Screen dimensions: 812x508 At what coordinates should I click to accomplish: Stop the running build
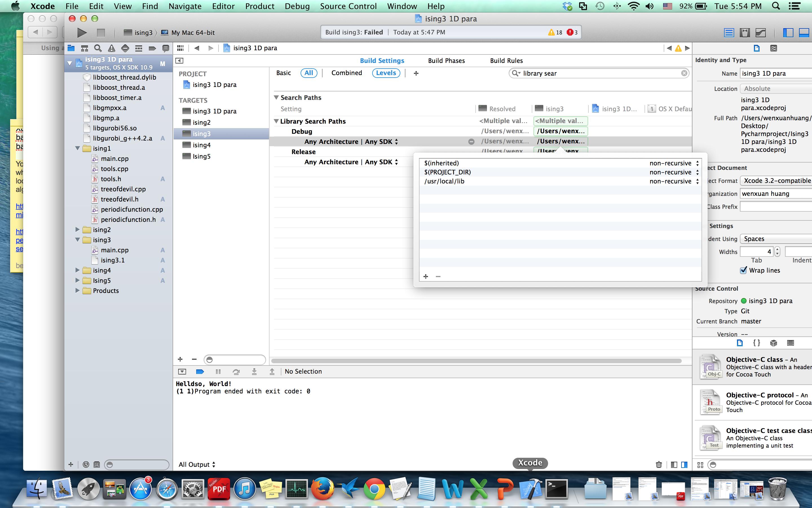tap(101, 32)
